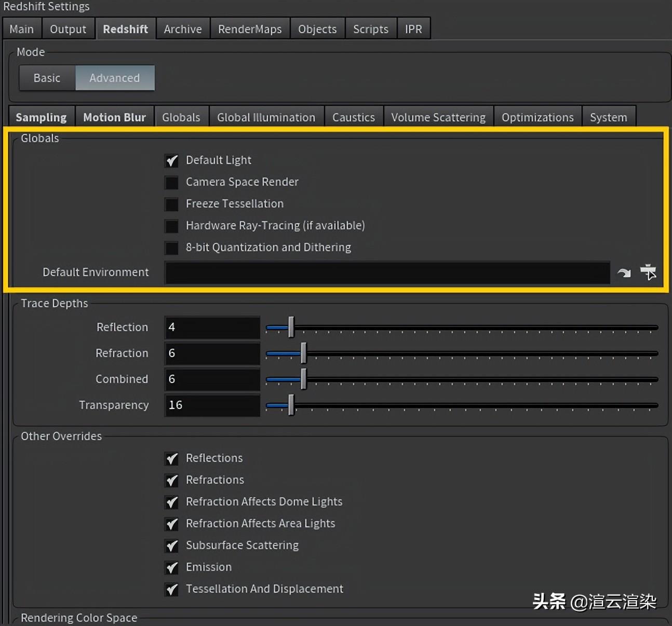Click the Refraction value field

(212, 353)
